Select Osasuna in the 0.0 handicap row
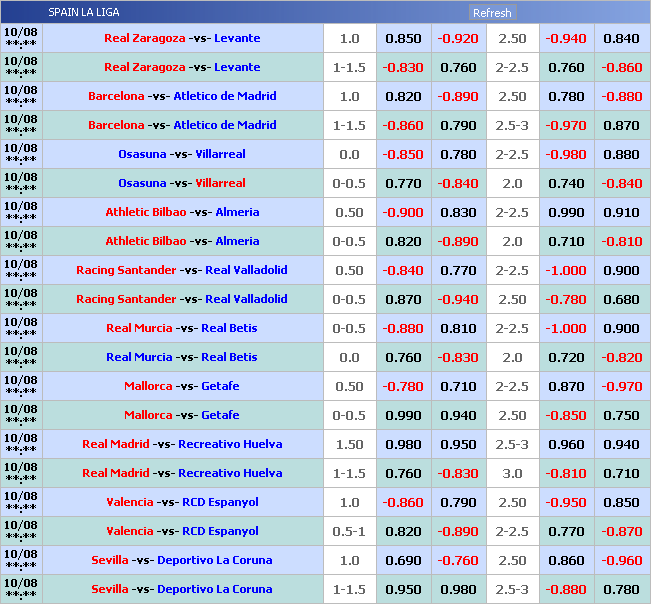This screenshot has width=651, height=604. coord(142,154)
